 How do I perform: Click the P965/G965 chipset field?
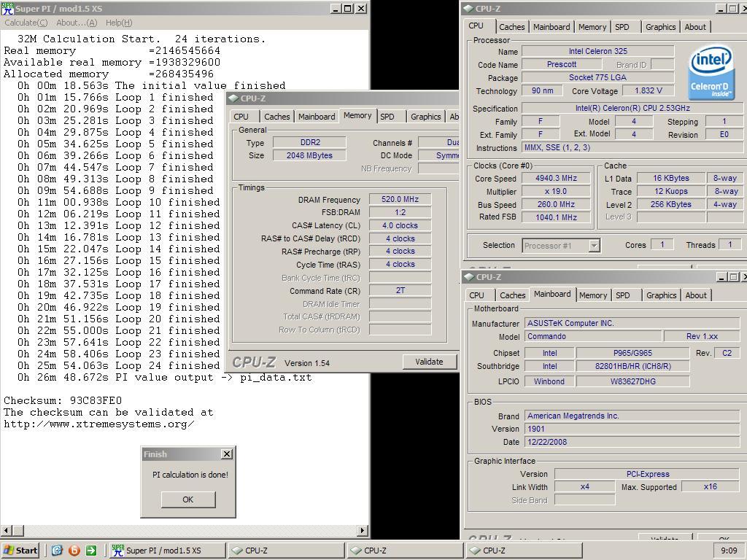coord(632,353)
